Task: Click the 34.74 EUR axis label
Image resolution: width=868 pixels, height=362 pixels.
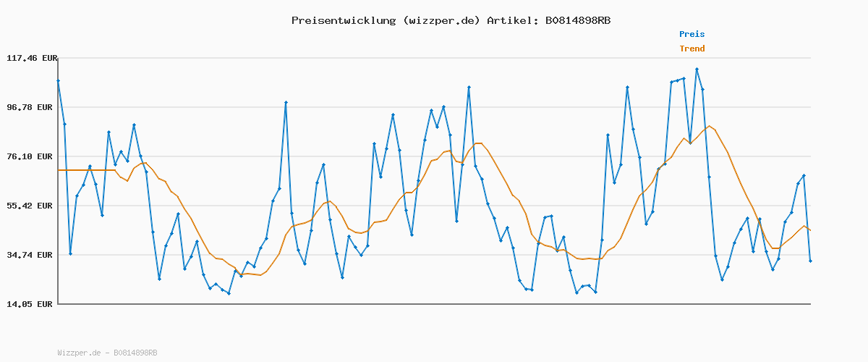Action: [30, 255]
